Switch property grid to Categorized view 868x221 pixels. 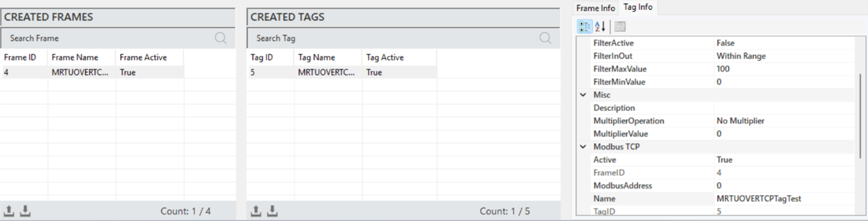click(584, 26)
